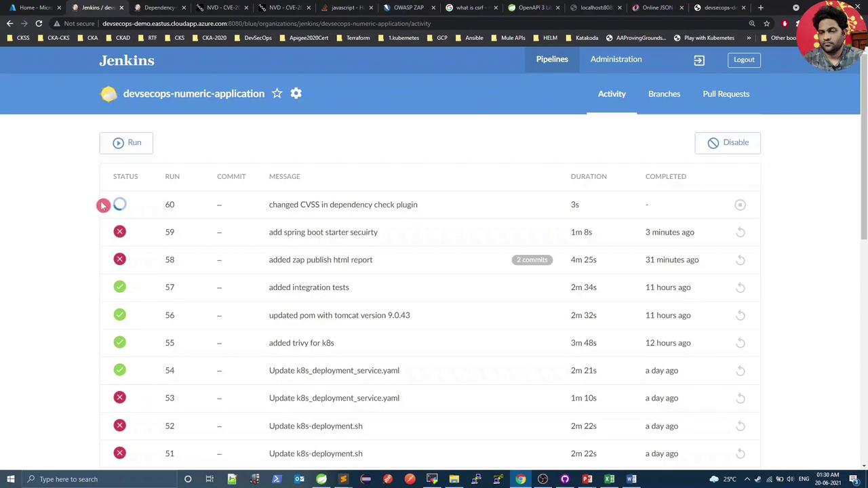
Task: Click the green success status icon of run 57
Action: tap(119, 287)
